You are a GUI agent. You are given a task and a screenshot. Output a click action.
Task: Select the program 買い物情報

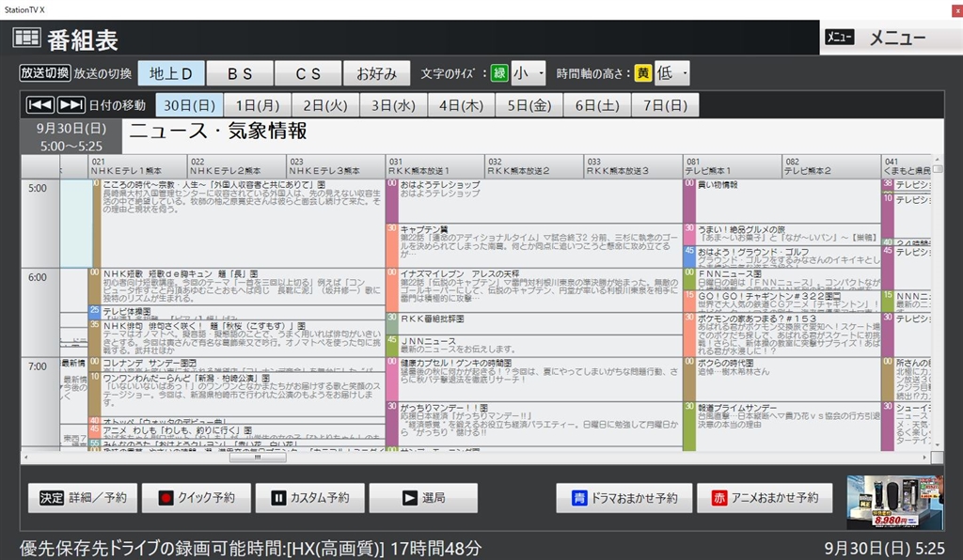pyautogui.click(x=781, y=201)
